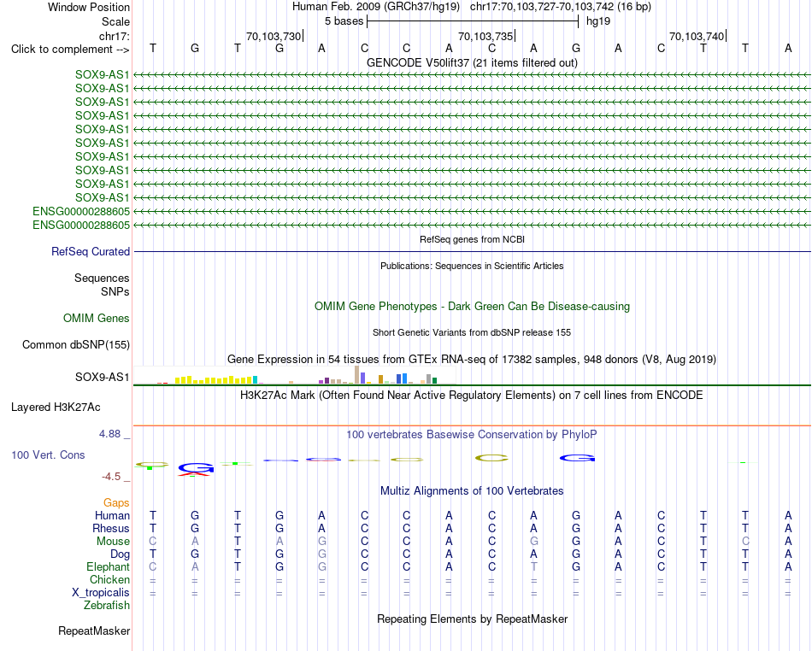This screenshot has height=651, width=812.
Task: Open the 100 vertebrates Basewise Conservation by PhyloP title
Action: pos(472,435)
